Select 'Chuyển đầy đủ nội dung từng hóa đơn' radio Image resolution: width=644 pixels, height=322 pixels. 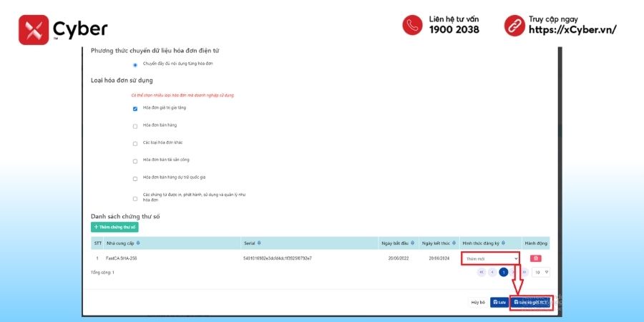pos(135,65)
